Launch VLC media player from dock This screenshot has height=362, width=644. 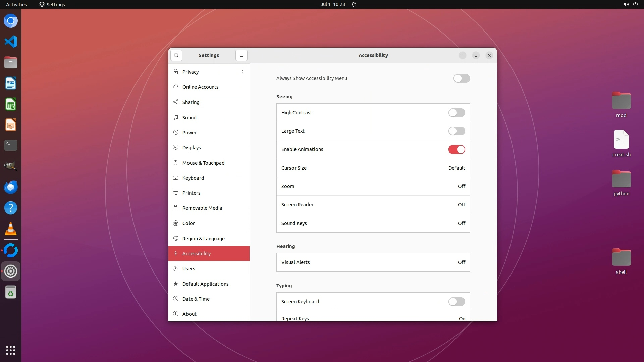tap(11, 229)
